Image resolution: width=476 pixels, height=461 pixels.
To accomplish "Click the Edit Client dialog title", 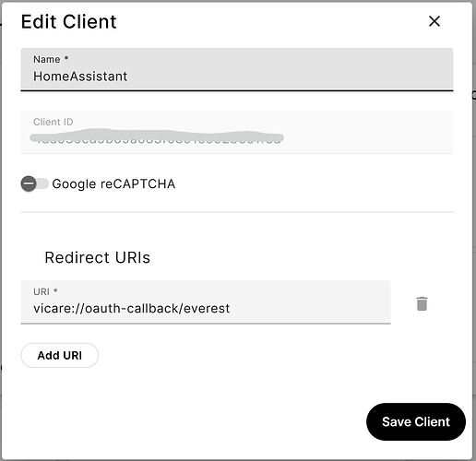I will pyautogui.click(x=68, y=22).
